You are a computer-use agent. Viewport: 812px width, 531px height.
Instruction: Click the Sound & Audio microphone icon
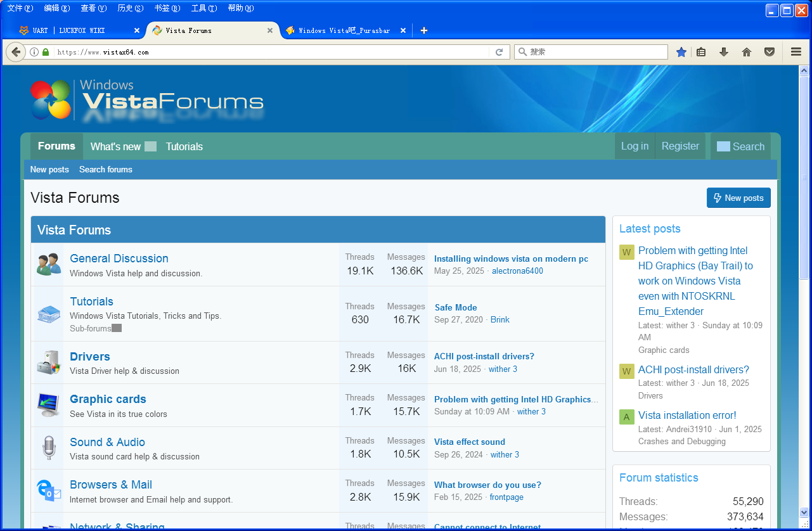[49, 448]
